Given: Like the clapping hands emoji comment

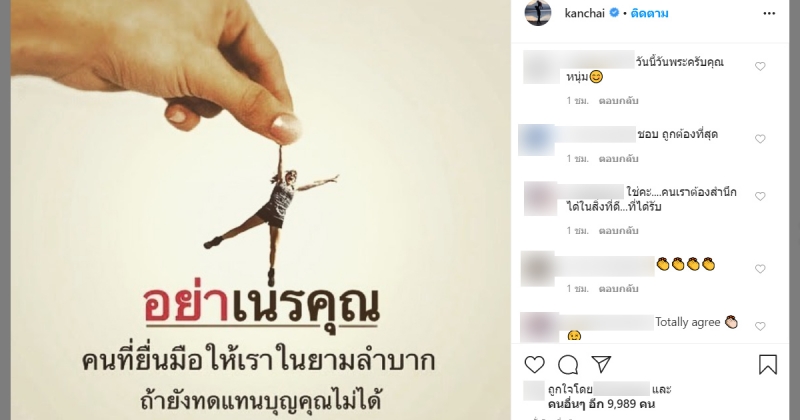Looking at the screenshot, I should (760, 269).
